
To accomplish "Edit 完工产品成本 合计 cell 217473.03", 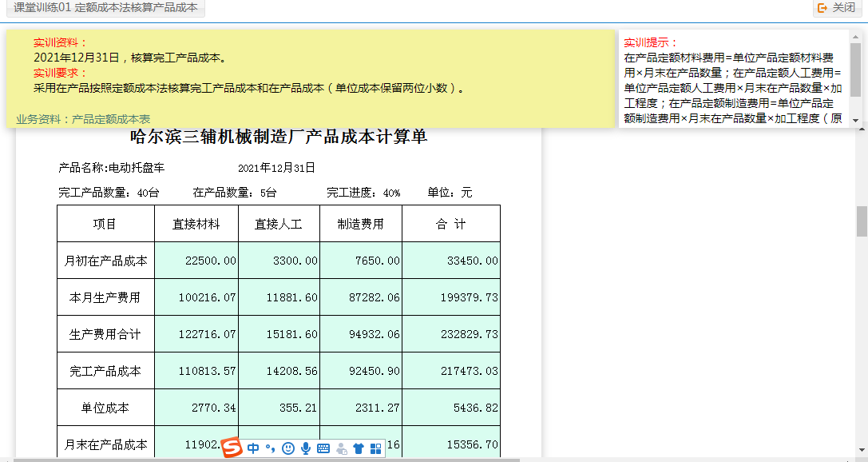I will point(451,371).
